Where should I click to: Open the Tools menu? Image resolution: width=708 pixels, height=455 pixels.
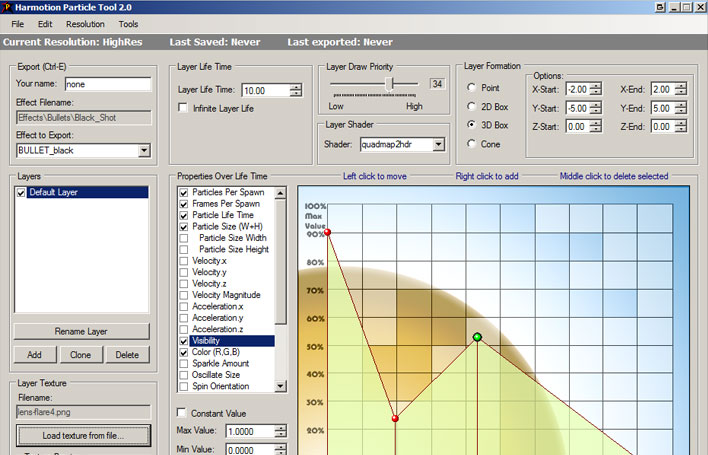[x=129, y=23]
